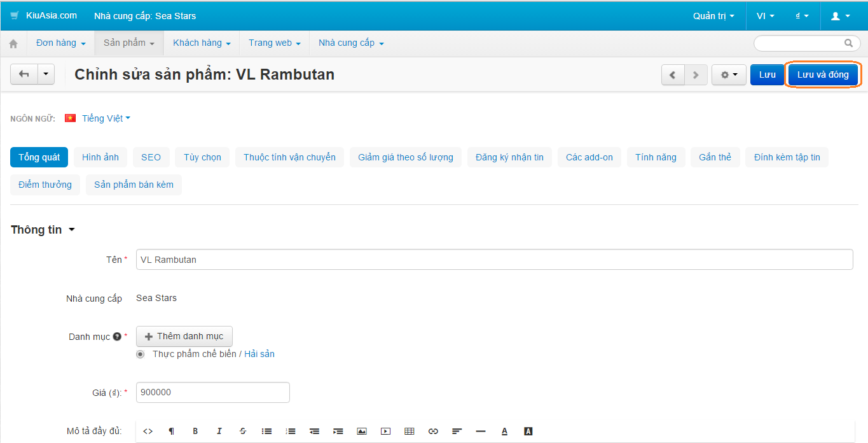
Task: Open Hải sản category link
Action: (259, 354)
